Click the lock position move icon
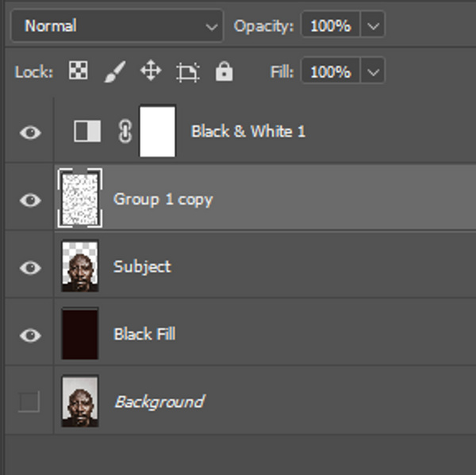The width and height of the screenshot is (476, 475). point(150,72)
